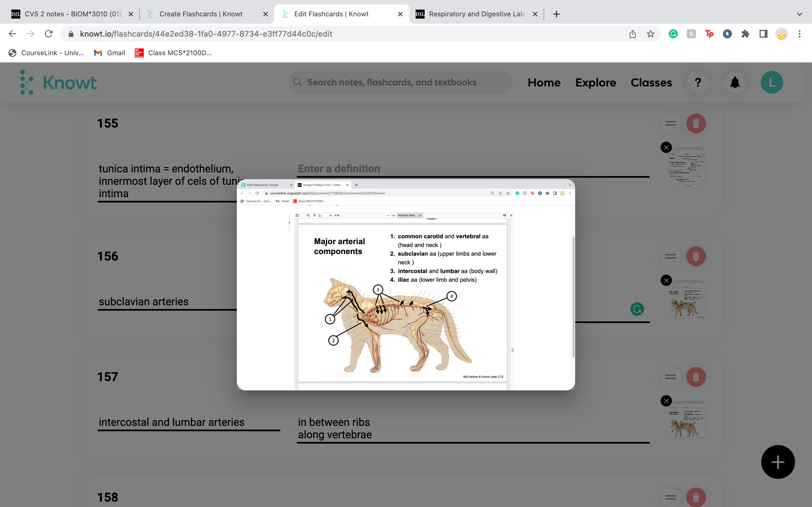Add a new flashcard with plus button
Viewport: 812px width, 507px height.
click(778, 462)
